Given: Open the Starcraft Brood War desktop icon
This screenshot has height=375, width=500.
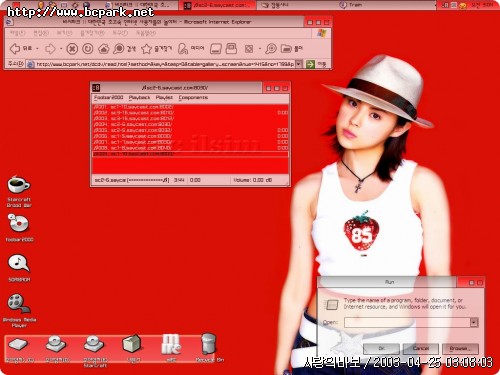Looking at the screenshot, I should pos(19,184).
